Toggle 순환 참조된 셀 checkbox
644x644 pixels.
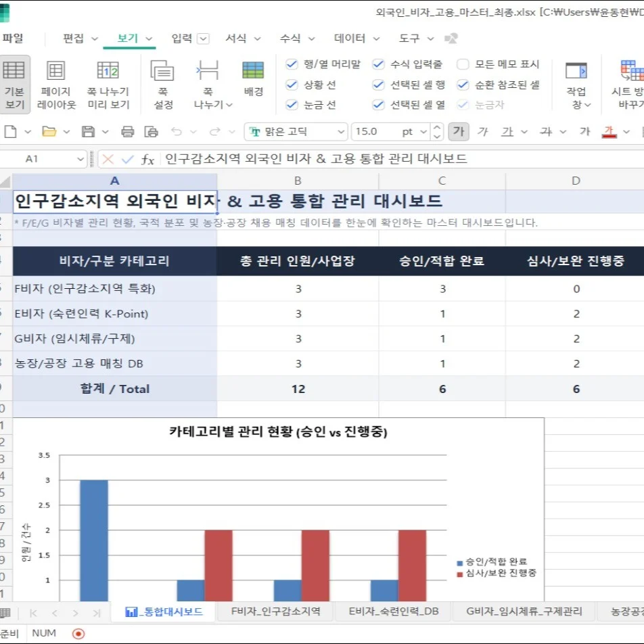click(x=463, y=85)
